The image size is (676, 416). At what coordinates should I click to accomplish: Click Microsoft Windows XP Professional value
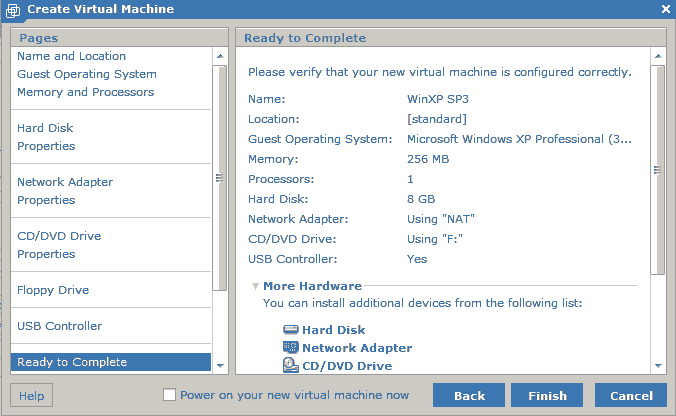[519, 139]
